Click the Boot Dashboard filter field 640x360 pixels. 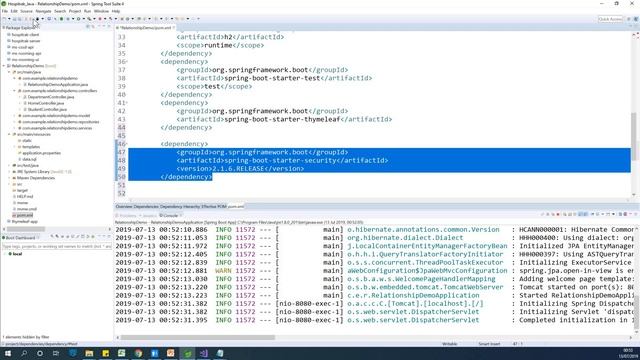(x=57, y=247)
